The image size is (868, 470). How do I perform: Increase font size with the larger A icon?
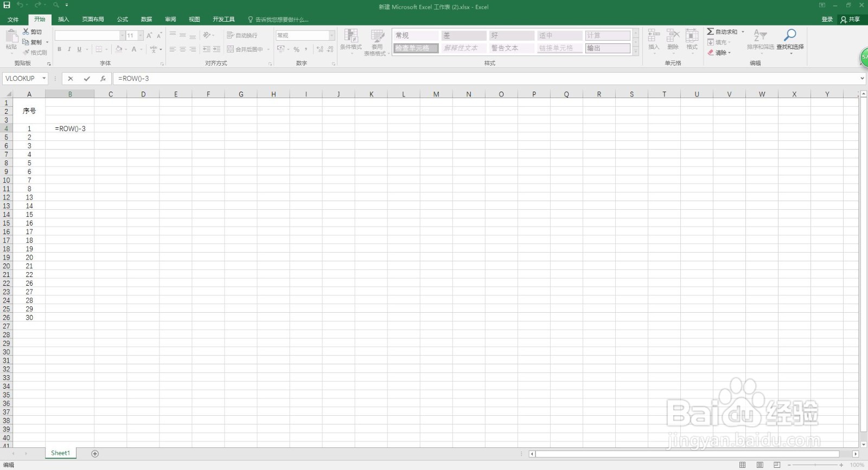coord(149,35)
